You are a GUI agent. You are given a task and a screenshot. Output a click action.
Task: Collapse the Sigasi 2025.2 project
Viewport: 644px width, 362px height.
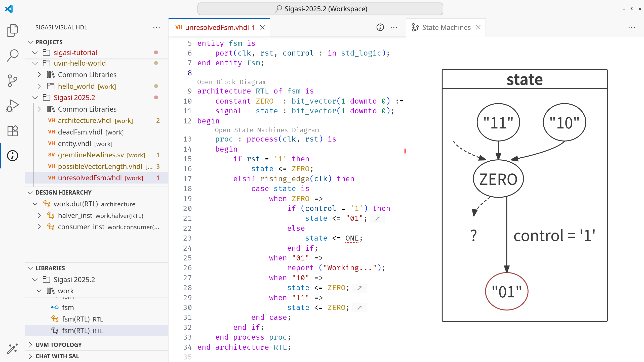click(35, 97)
